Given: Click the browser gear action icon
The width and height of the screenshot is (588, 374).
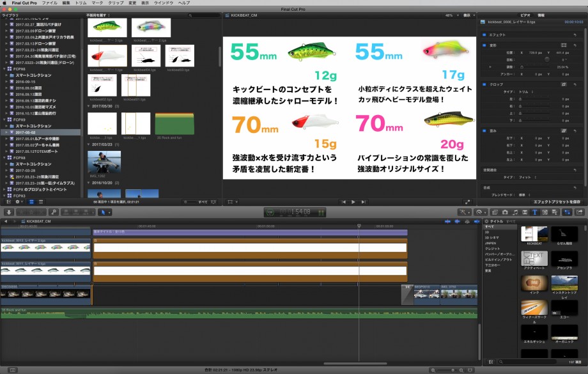Looking at the screenshot, I should point(19,202).
